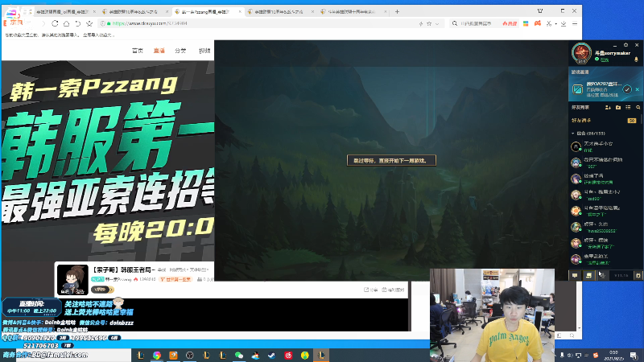The width and height of the screenshot is (644, 362).
Task: Click the client download link below the stream
Action: click(393, 290)
